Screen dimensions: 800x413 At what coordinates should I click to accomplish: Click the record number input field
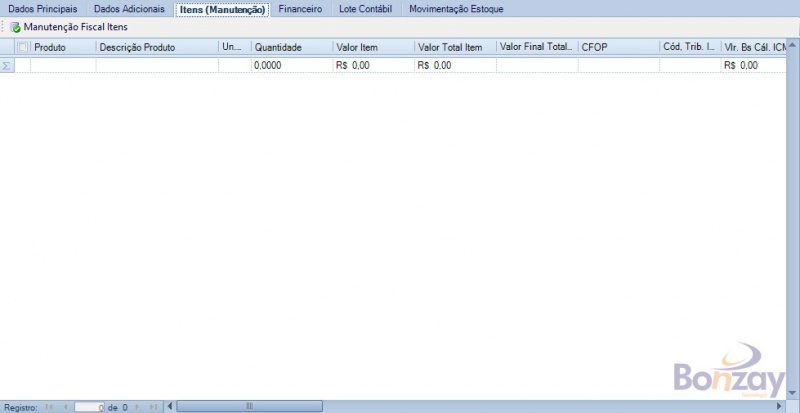click(89, 407)
